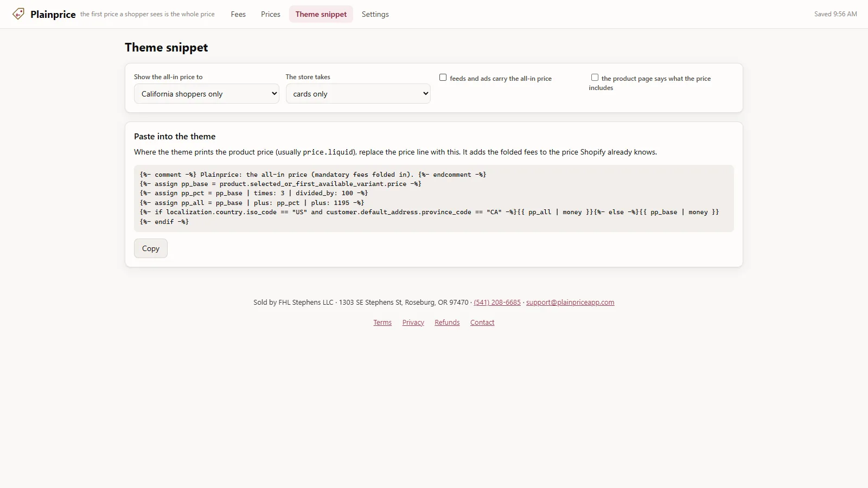Select the Theme snippet tab
This screenshot has height=488, width=868.
point(321,14)
